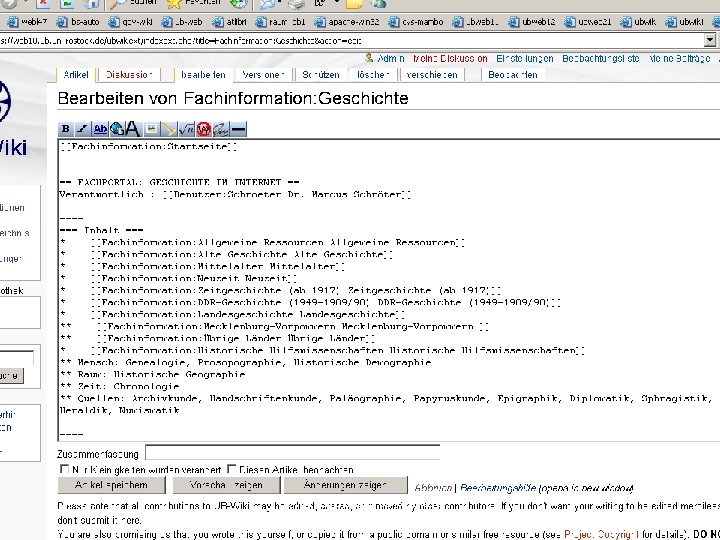Click the printer toolbar icon
The image size is (720, 540).
coord(297,4)
